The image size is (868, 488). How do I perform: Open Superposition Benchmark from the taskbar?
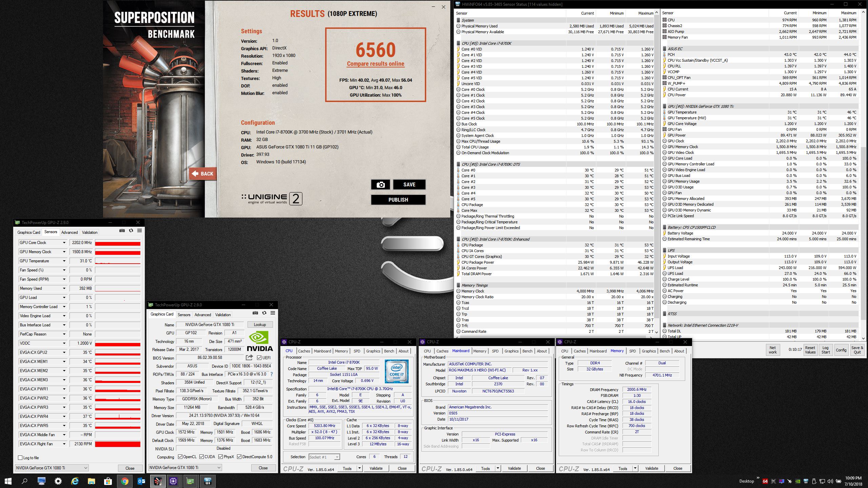click(158, 481)
